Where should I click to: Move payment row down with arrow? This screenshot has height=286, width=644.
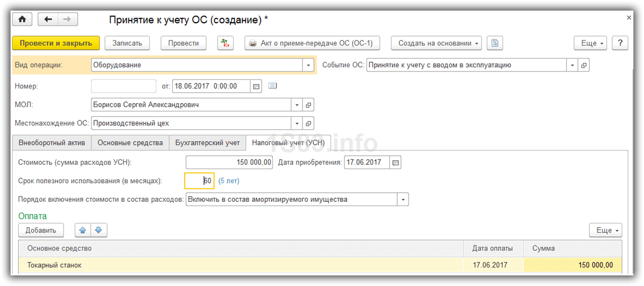pyautogui.click(x=99, y=230)
